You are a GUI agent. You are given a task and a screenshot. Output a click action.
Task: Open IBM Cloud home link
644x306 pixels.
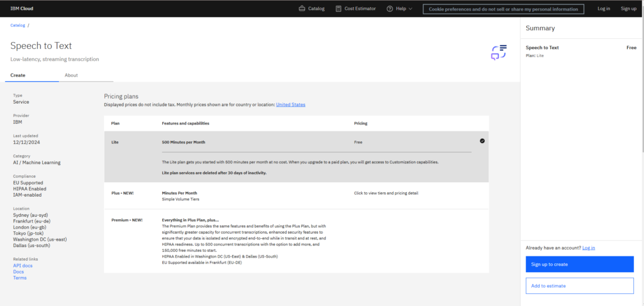(22, 9)
